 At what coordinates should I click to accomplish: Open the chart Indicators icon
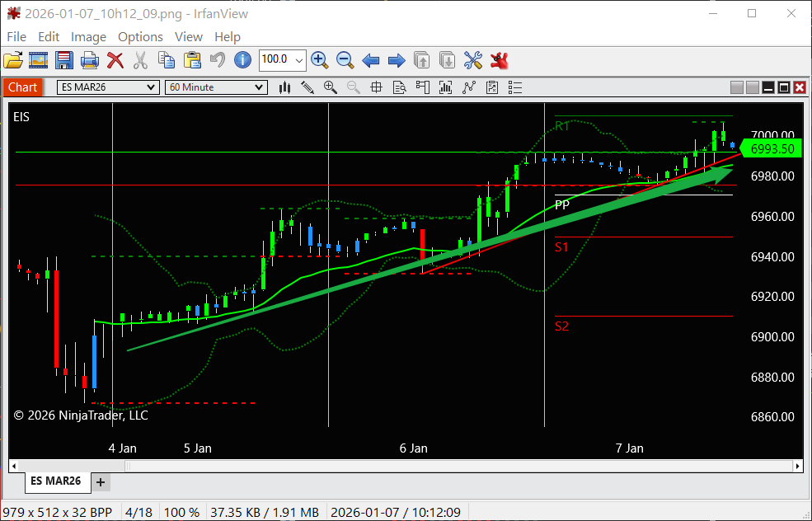[x=445, y=87]
